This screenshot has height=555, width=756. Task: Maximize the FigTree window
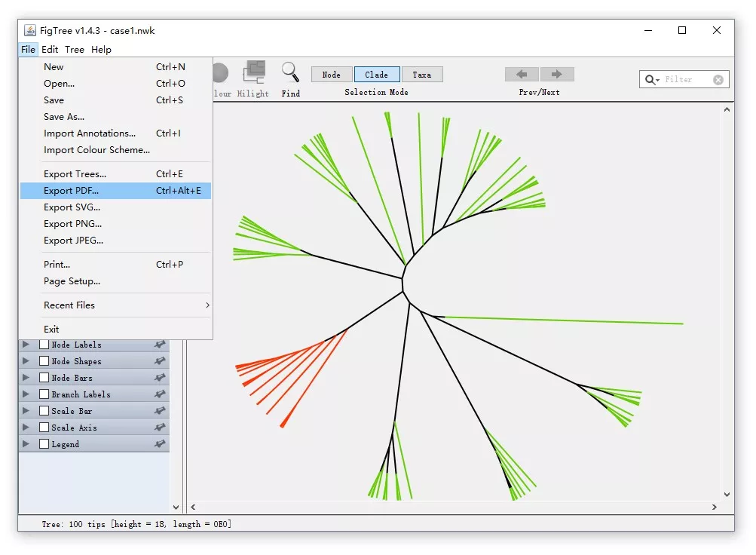click(x=681, y=30)
